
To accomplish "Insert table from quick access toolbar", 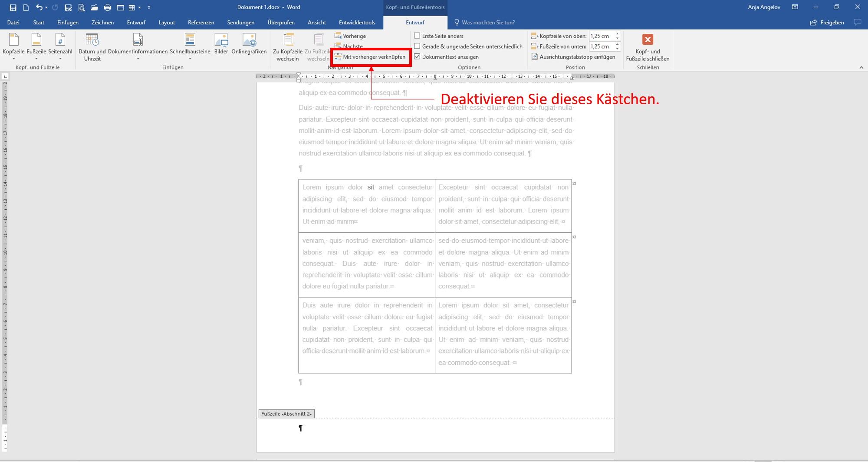I will click(x=132, y=7).
